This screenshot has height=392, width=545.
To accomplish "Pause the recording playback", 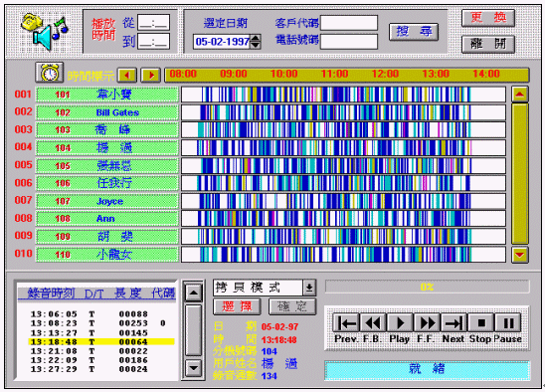I will (508, 323).
